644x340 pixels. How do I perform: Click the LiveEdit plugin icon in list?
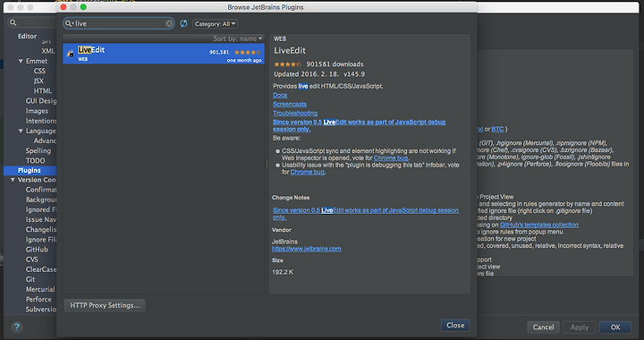[x=71, y=54]
